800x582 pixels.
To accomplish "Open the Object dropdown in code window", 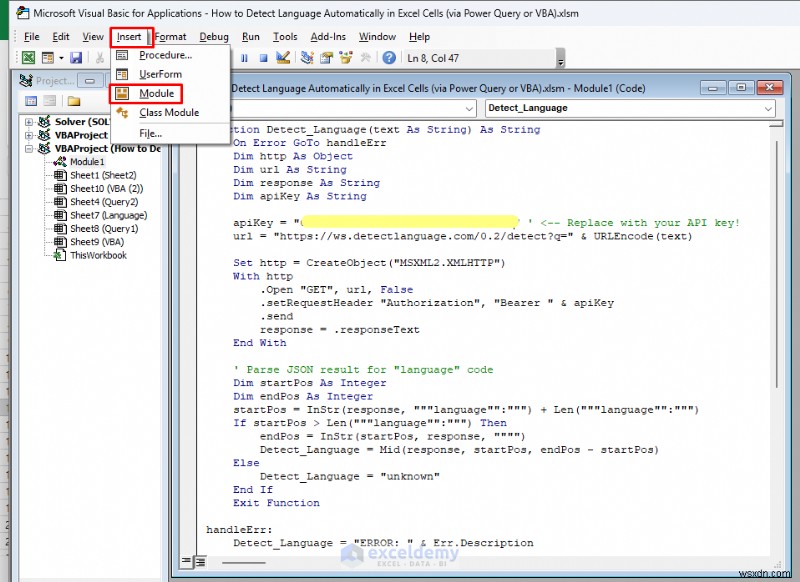I will [469, 108].
